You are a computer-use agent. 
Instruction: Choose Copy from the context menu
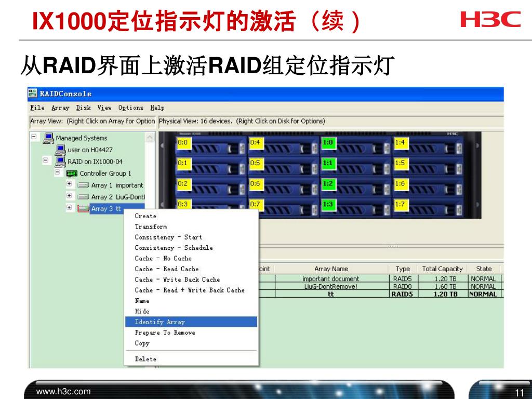(191, 343)
